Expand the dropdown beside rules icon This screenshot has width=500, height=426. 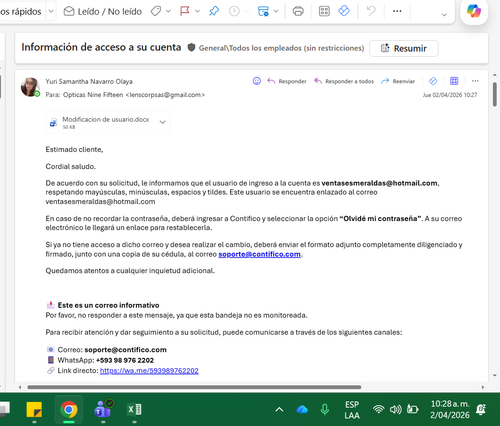click(276, 12)
